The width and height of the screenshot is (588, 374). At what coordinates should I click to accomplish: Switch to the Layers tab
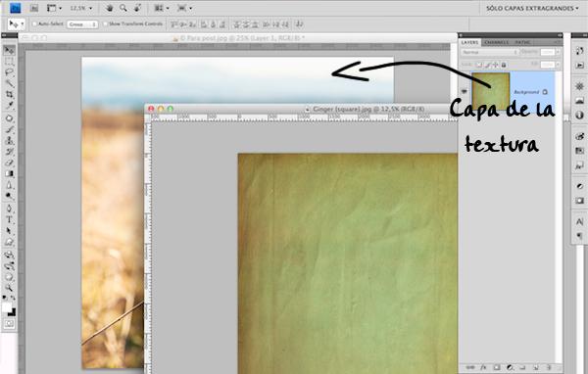[x=469, y=42]
